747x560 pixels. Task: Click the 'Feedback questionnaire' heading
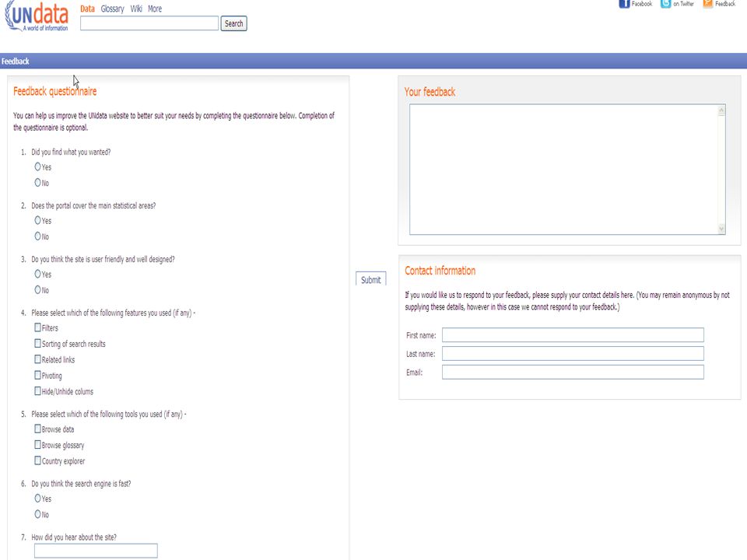[54, 92]
